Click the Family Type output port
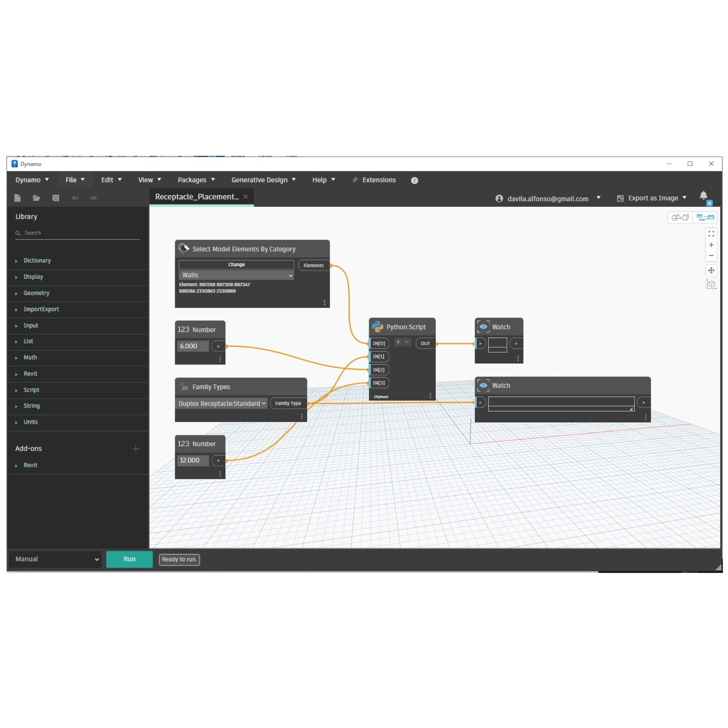Image resolution: width=728 pixels, height=728 pixels. [288, 403]
